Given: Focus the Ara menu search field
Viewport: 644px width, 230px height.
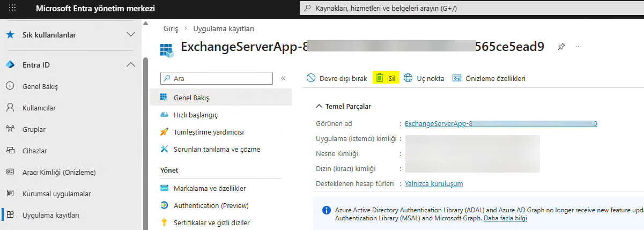Looking at the screenshot, I should pos(220,78).
